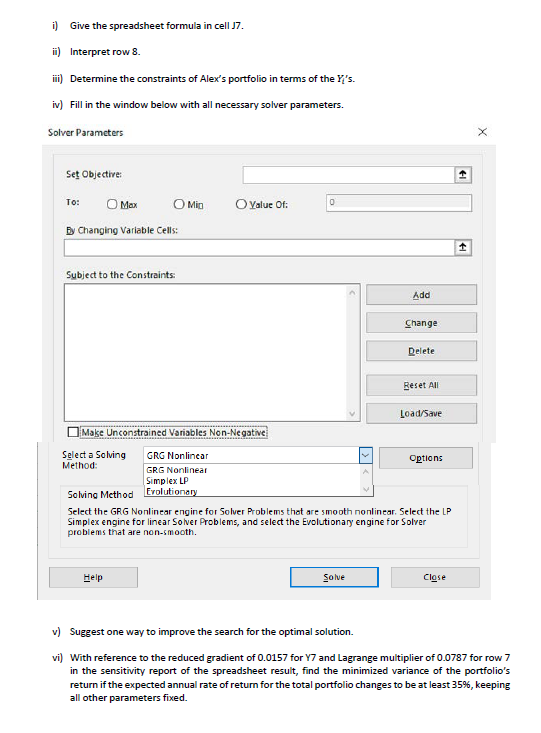The image size is (541, 733).
Task: Open solver Options
Action: pos(426,458)
